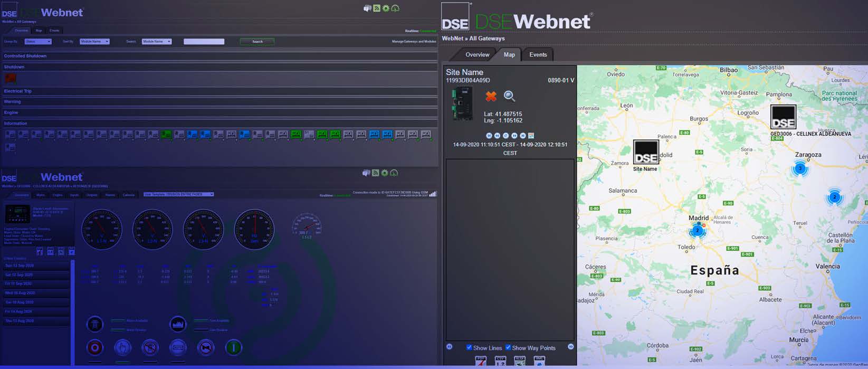
Task: Select the Map tab in the top-left window
Action: click(x=39, y=31)
